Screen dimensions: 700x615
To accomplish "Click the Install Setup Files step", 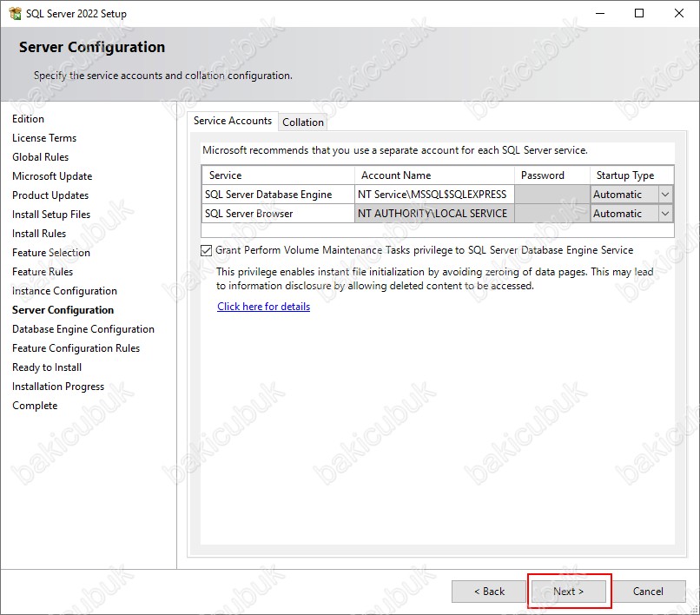I will (51, 215).
